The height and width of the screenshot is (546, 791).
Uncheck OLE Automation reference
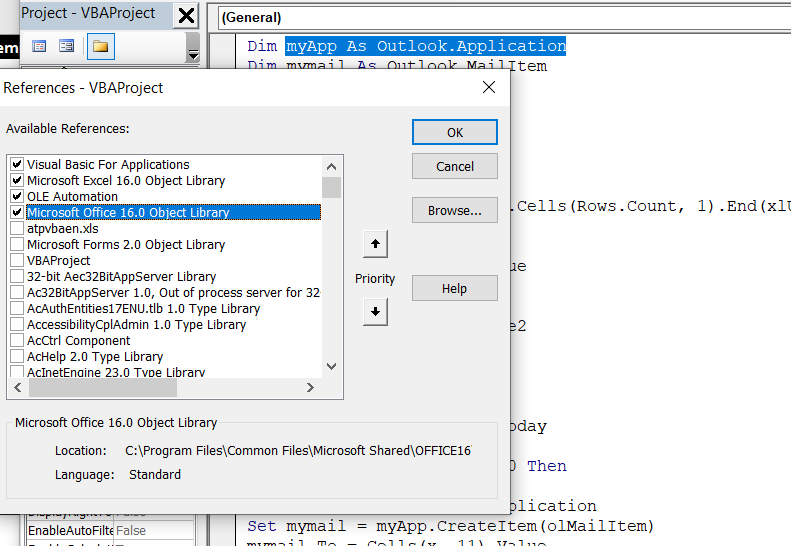tap(17, 196)
